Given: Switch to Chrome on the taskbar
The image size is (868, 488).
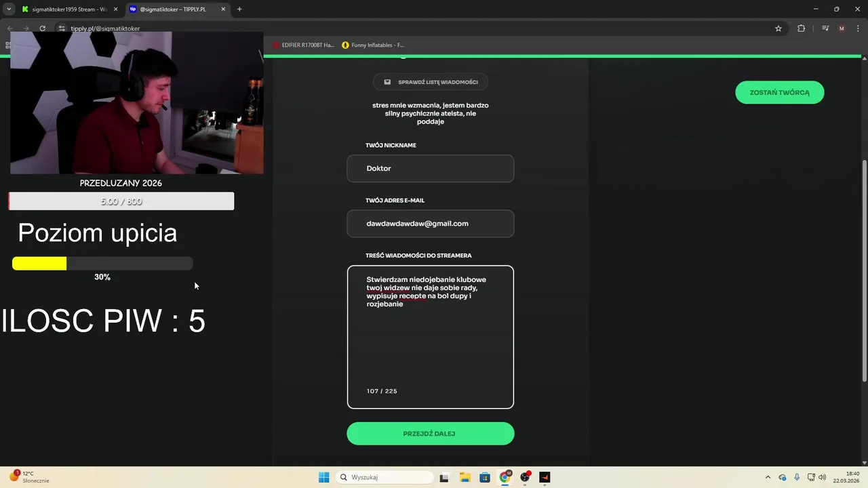Looking at the screenshot, I should (505, 477).
